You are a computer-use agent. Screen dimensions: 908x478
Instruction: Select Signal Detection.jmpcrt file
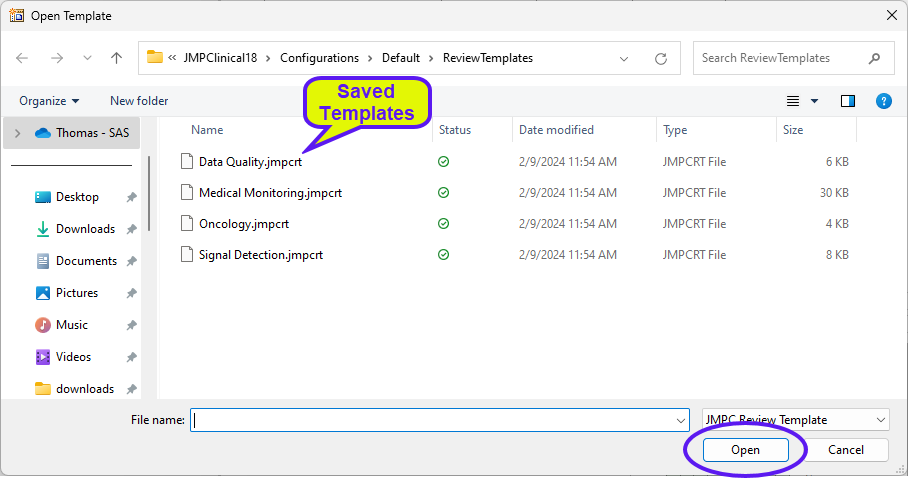[261, 254]
